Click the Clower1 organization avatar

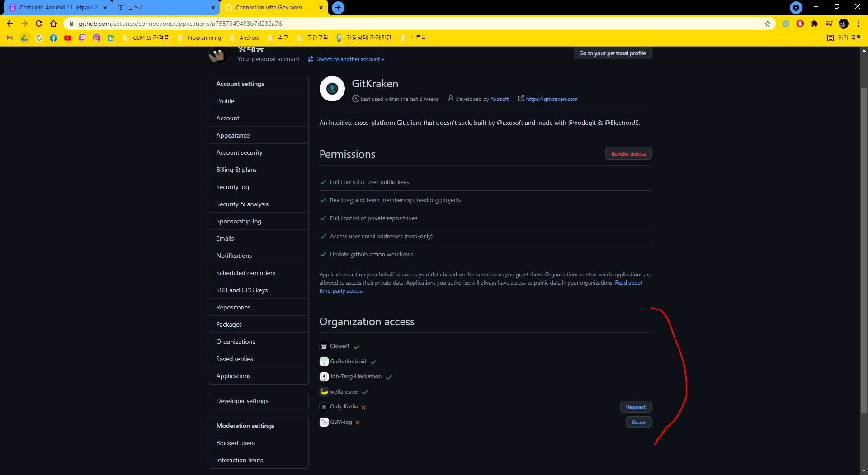click(324, 347)
